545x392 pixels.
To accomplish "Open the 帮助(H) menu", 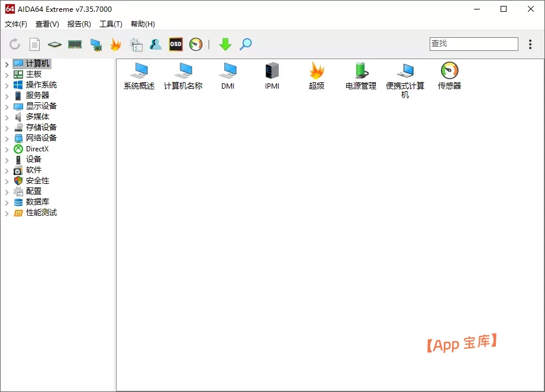I will 143,24.
